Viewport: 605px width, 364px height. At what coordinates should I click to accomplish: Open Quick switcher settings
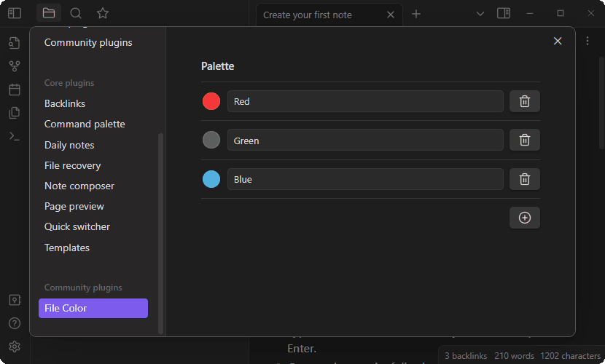(77, 227)
